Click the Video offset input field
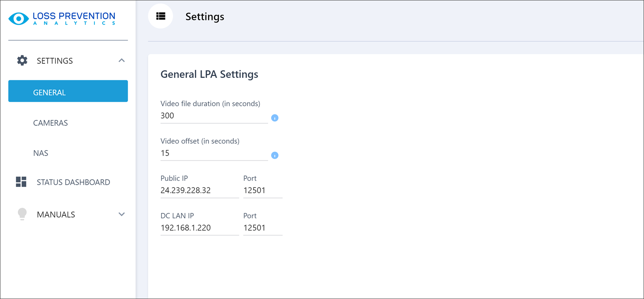Screen dimensions: 644x299 [x=214, y=153]
